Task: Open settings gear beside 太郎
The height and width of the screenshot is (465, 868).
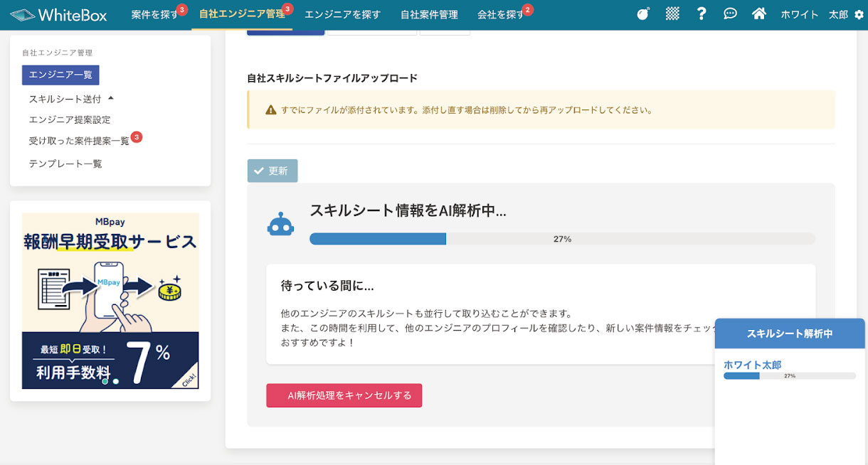Action: pos(858,15)
